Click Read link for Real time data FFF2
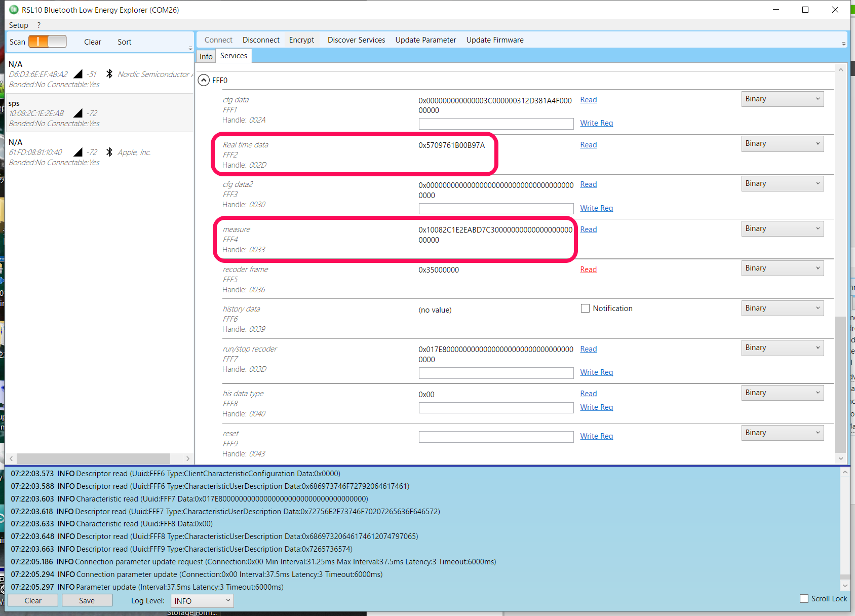This screenshot has height=616, width=855. click(589, 145)
